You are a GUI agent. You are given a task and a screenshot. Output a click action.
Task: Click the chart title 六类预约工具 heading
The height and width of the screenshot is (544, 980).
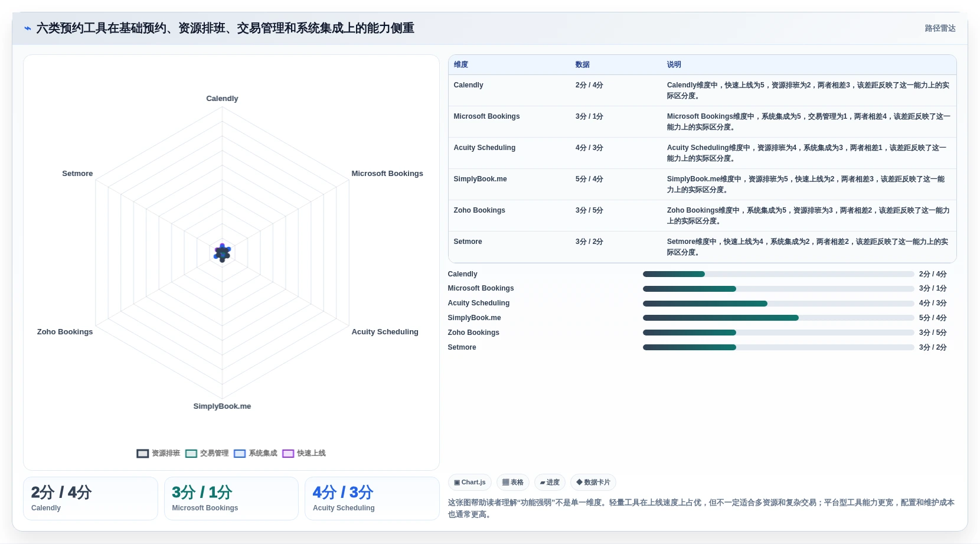tap(226, 28)
